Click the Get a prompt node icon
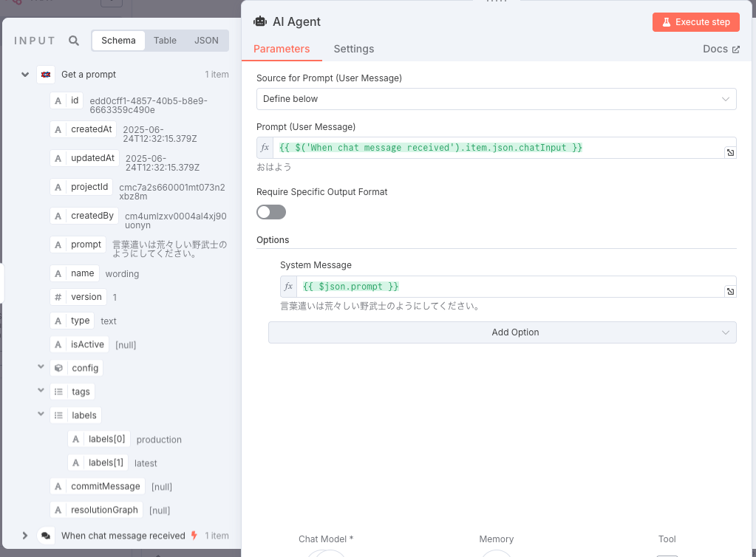This screenshot has height=557, width=756. pos(46,74)
